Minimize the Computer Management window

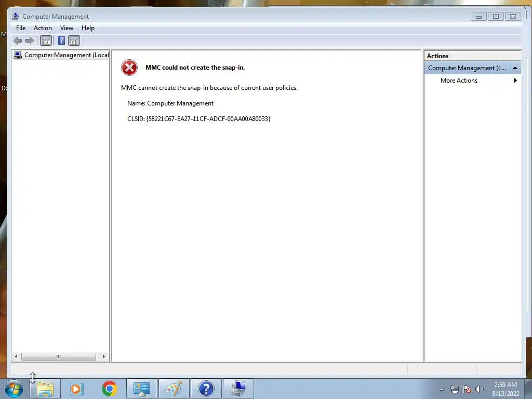pyautogui.click(x=478, y=16)
